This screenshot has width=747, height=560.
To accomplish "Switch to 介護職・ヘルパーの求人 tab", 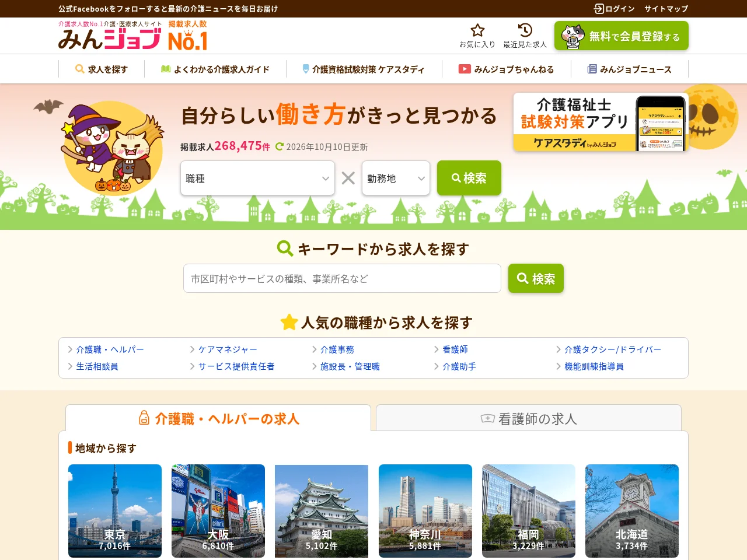I will click(x=218, y=418).
